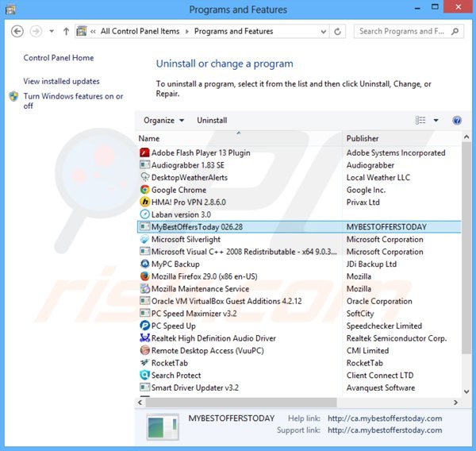Viewport: 476px width, 451px height.
Task: Go back using the back arrow
Action: pyautogui.click(x=17, y=32)
